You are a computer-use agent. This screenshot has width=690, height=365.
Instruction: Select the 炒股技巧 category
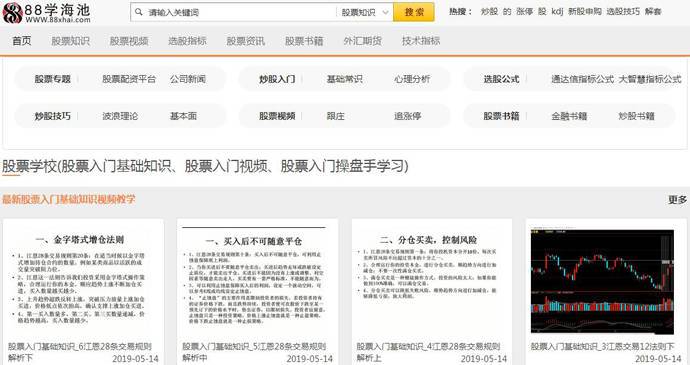pos(53,116)
